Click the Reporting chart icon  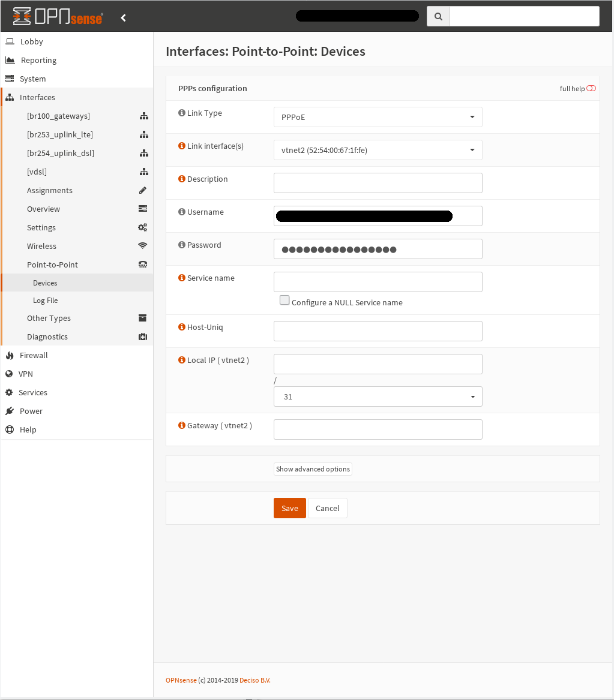click(10, 60)
